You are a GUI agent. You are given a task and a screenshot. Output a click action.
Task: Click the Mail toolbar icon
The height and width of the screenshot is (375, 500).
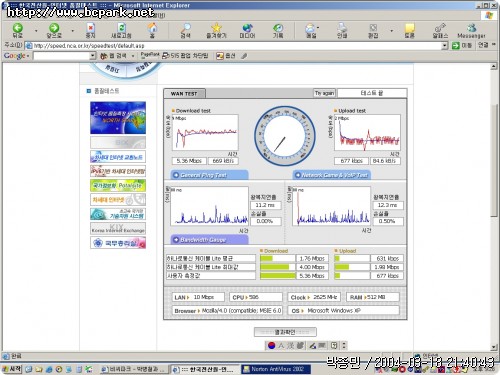310,30
